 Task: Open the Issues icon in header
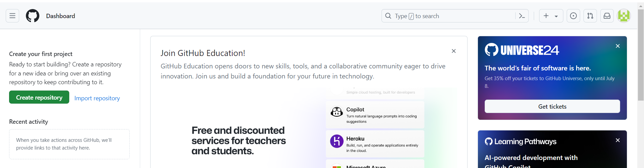pyautogui.click(x=573, y=16)
